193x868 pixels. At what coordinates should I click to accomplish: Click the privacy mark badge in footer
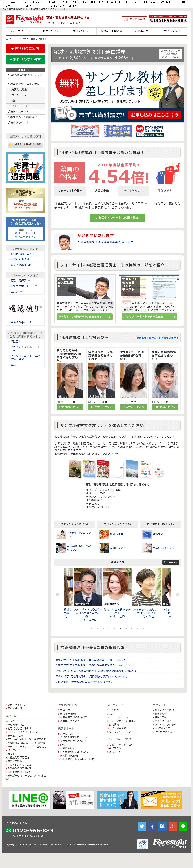[x=143, y=844]
